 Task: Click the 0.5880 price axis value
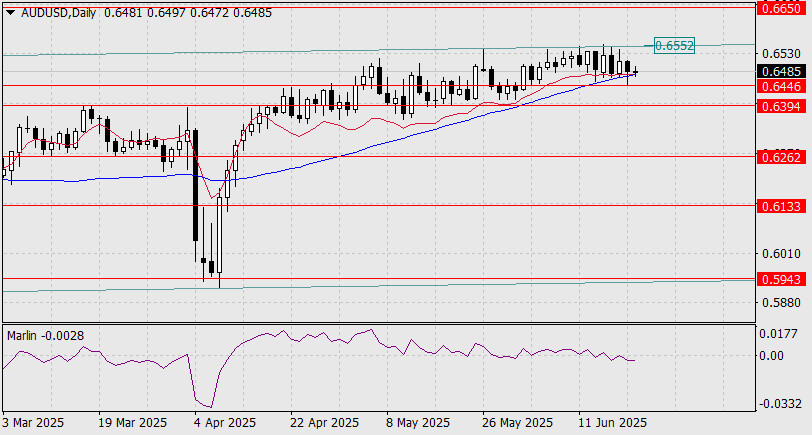780,302
